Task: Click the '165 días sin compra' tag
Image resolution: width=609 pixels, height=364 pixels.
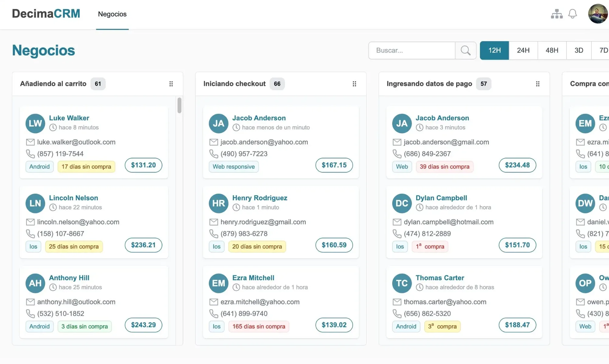Action: 259,326
